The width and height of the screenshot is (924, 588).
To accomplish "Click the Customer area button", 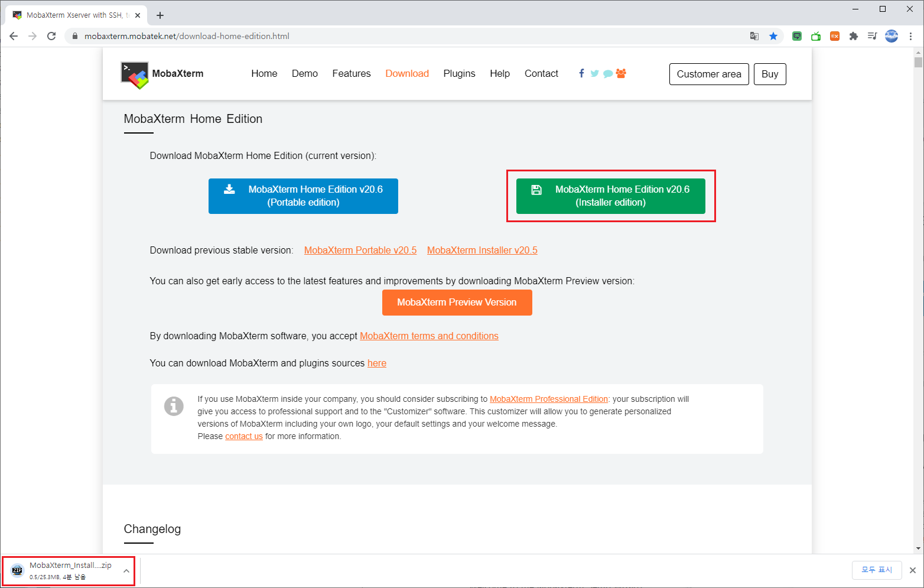I will [709, 74].
